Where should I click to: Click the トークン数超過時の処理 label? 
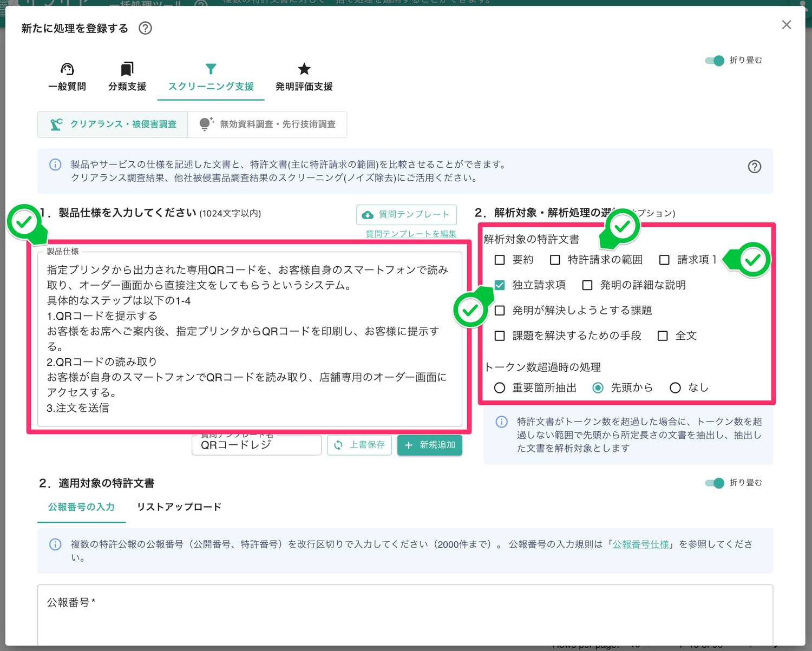click(x=542, y=367)
